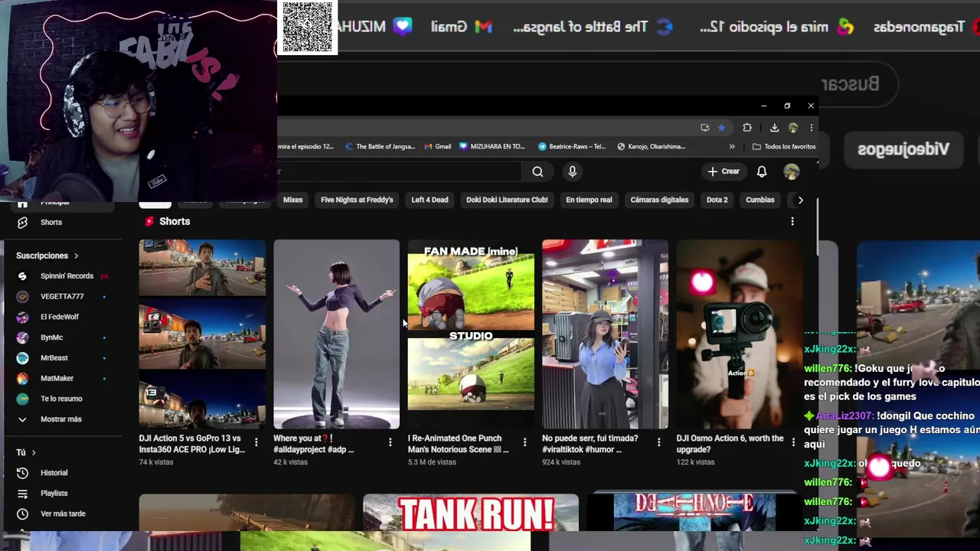
Task: Click Chrome profile avatar in toolbar
Action: click(x=793, y=128)
